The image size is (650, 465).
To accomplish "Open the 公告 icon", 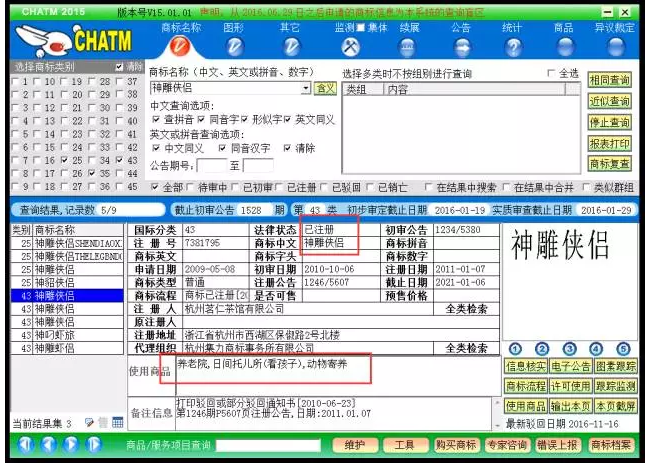I will pos(462,47).
